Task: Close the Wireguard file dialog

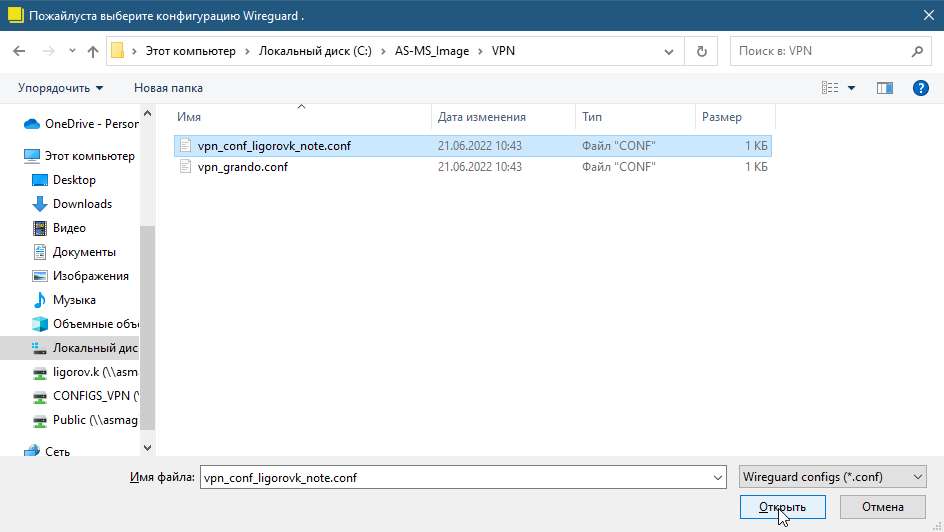Action: (x=928, y=16)
